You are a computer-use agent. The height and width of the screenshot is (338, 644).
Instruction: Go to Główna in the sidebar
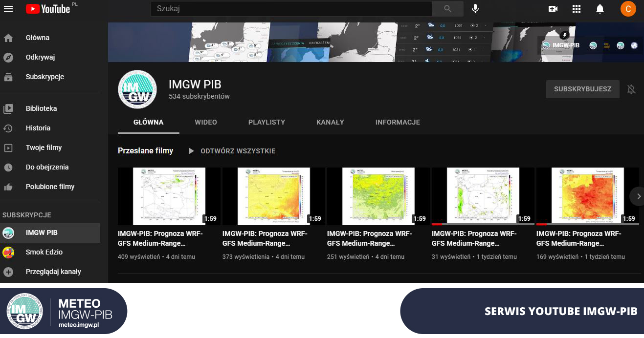click(50, 38)
